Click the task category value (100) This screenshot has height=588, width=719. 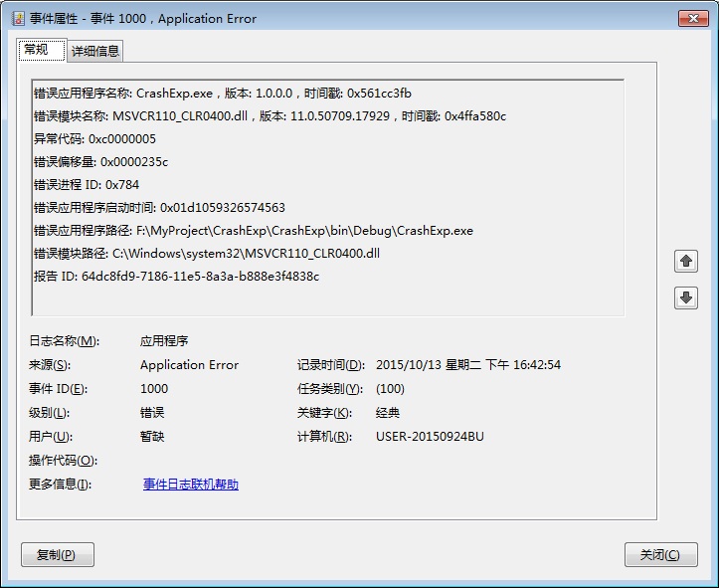(390, 389)
